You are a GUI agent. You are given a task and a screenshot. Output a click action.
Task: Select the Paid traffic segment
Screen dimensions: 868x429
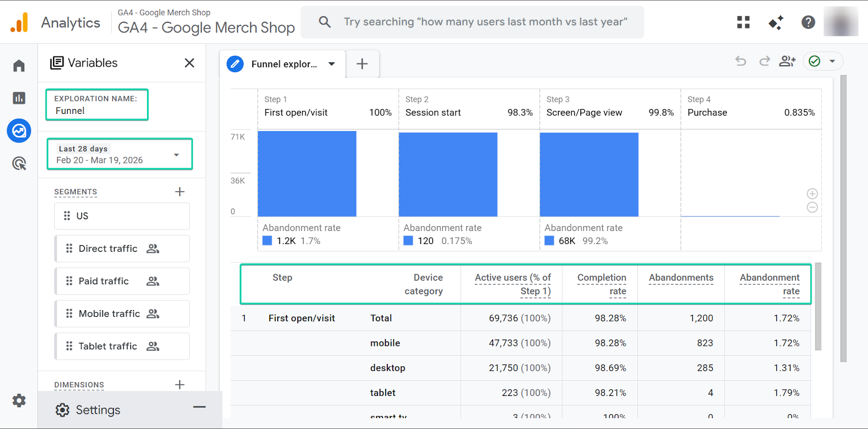click(122, 281)
